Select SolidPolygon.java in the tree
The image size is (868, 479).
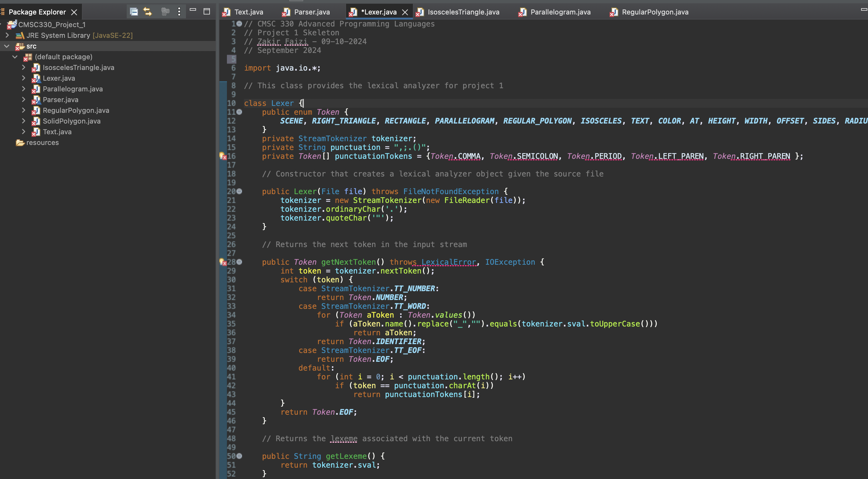tap(72, 121)
